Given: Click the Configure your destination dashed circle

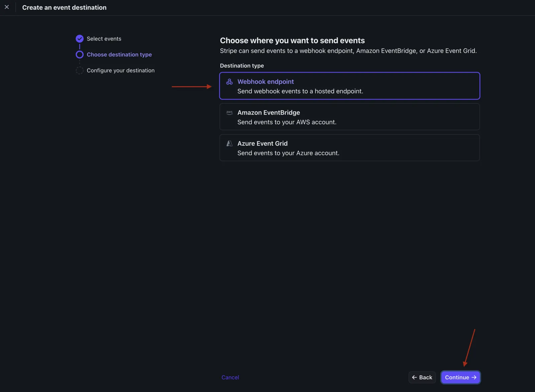Looking at the screenshot, I should [80, 71].
